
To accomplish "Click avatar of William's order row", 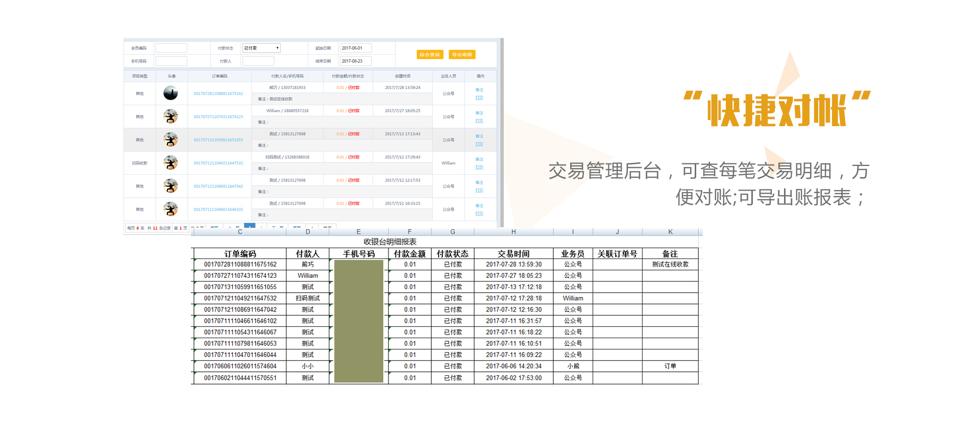I will pos(170,116).
